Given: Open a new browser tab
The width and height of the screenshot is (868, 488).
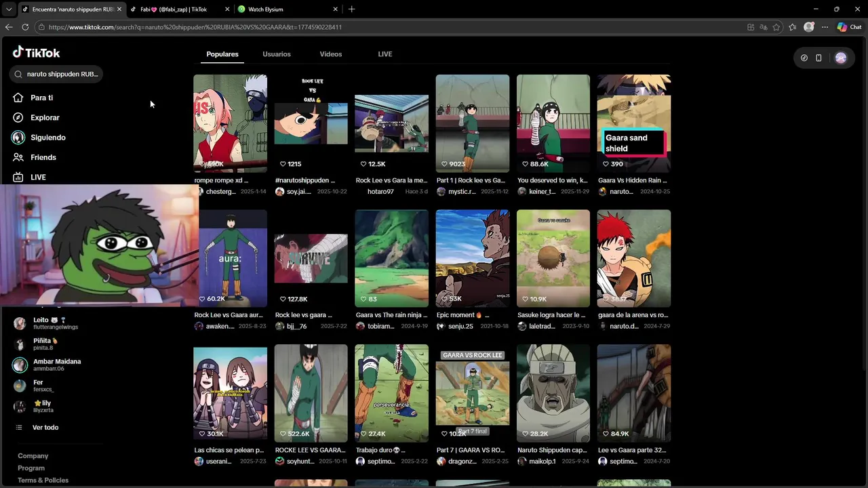Looking at the screenshot, I should pyautogui.click(x=351, y=9).
